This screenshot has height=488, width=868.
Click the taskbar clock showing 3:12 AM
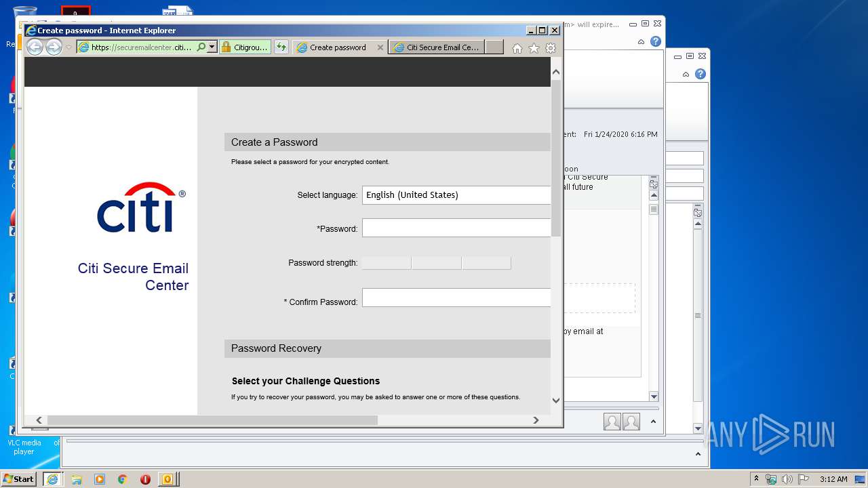click(833, 479)
